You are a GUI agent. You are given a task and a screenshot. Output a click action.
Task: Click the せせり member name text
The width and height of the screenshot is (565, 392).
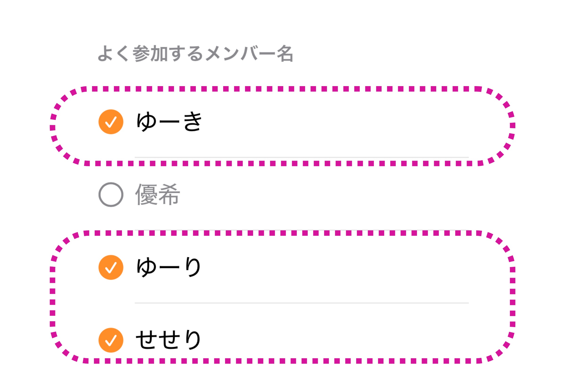[x=168, y=340]
